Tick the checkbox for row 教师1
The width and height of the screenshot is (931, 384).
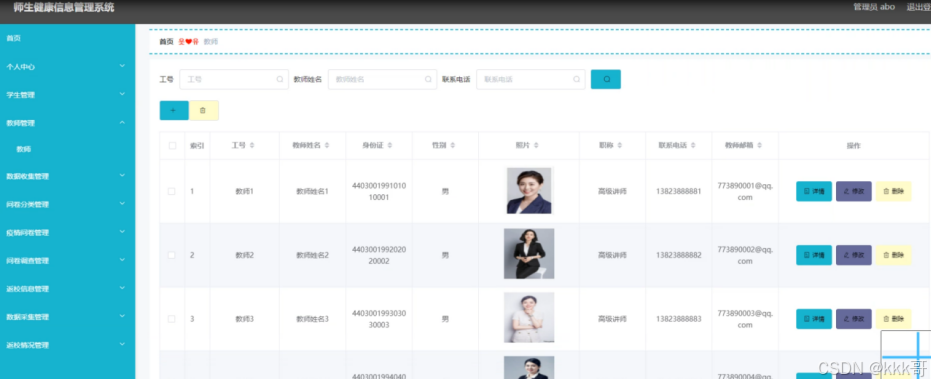click(172, 192)
